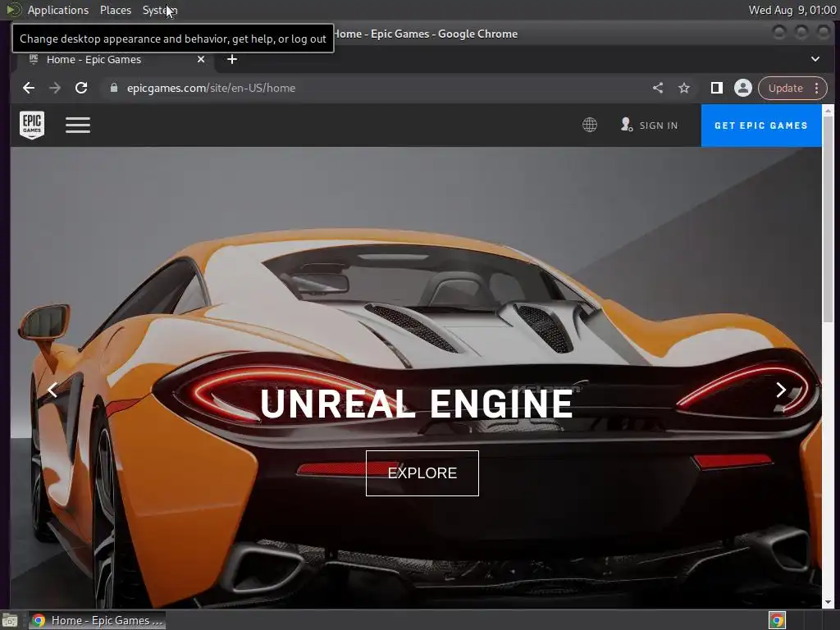The image size is (840, 630).
Task: Click the scrollbar down arrow
Action: coord(828,601)
